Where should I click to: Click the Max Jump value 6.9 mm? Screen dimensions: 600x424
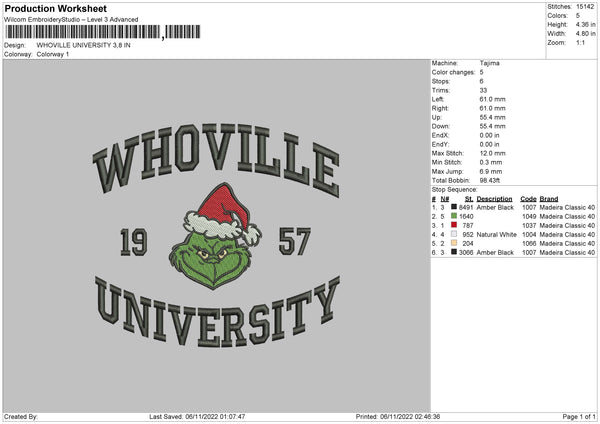491,171
